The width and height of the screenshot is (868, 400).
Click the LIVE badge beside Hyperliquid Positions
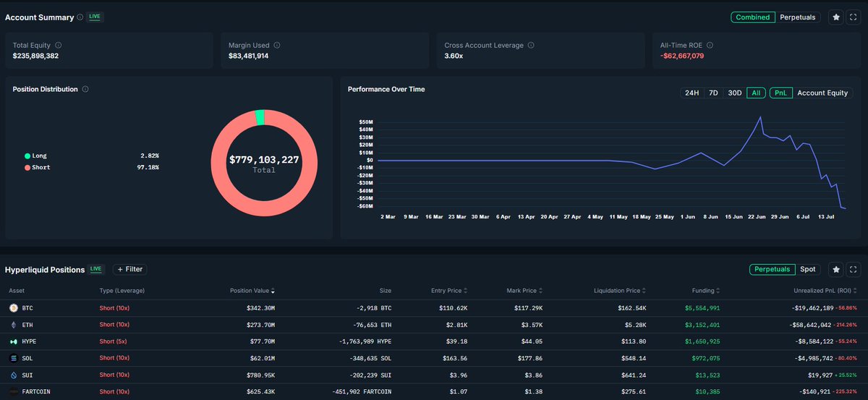click(96, 269)
